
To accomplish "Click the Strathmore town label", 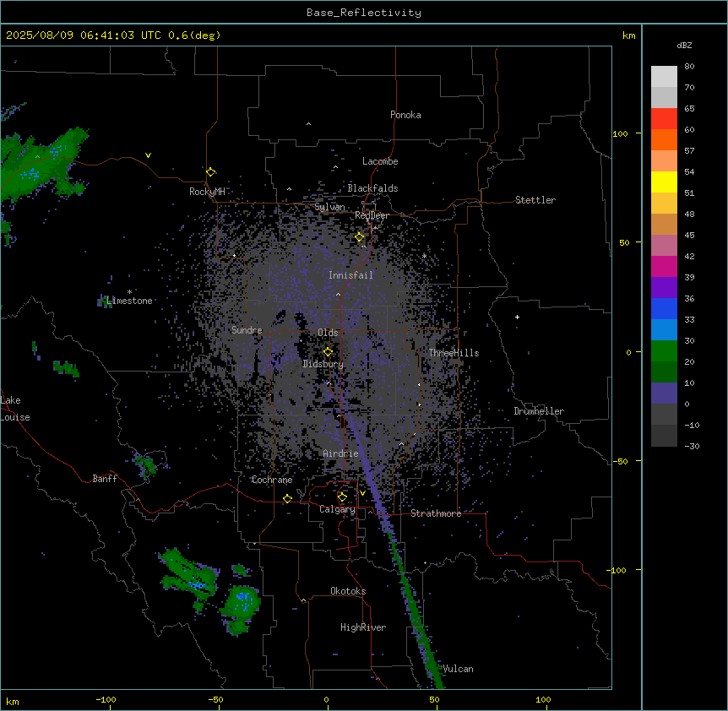I will click(x=436, y=513).
